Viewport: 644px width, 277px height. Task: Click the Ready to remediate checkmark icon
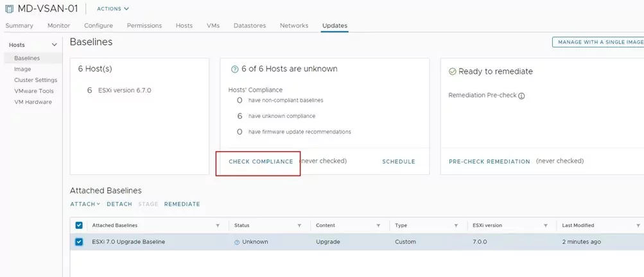point(453,71)
